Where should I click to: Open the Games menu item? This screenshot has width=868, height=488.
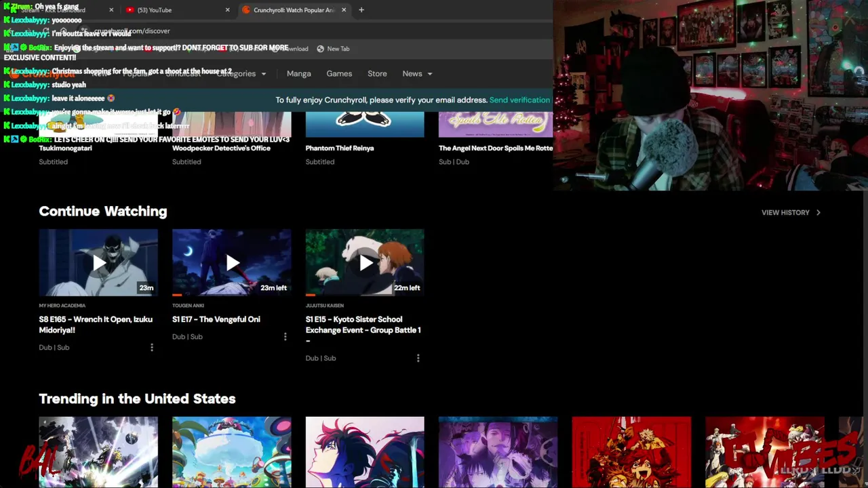tap(339, 74)
